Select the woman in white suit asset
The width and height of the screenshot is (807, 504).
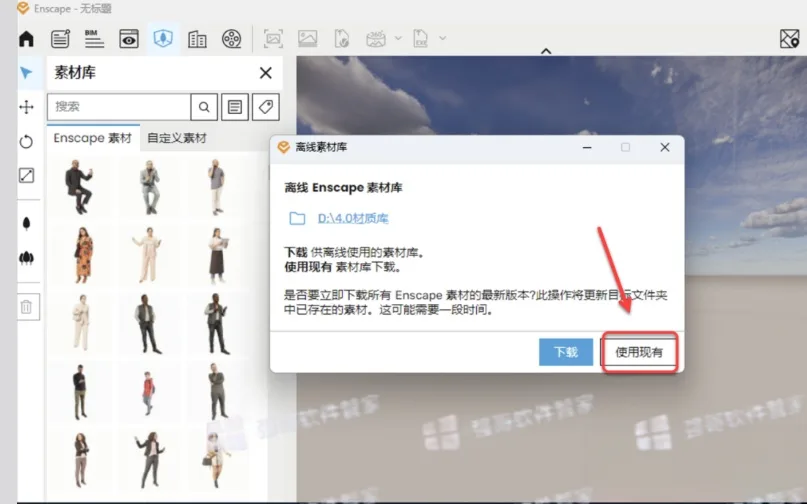tap(81, 323)
